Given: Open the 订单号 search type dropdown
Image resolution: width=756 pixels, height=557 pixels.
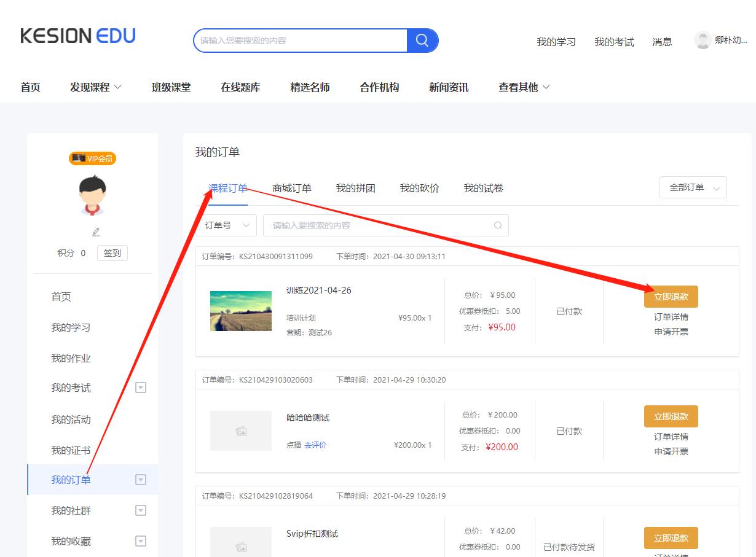Looking at the screenshot, I should 227,225.
